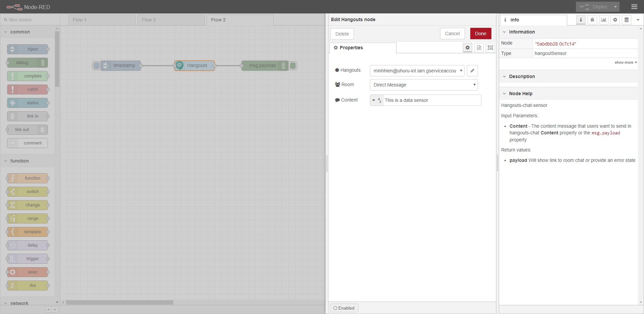The image size is (644, 314).
Task: Click the palette collapse all arrow
Action: 49,310
